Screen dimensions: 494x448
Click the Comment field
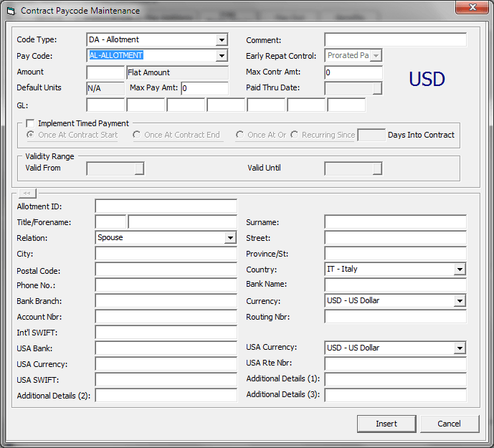coord(395,40)
